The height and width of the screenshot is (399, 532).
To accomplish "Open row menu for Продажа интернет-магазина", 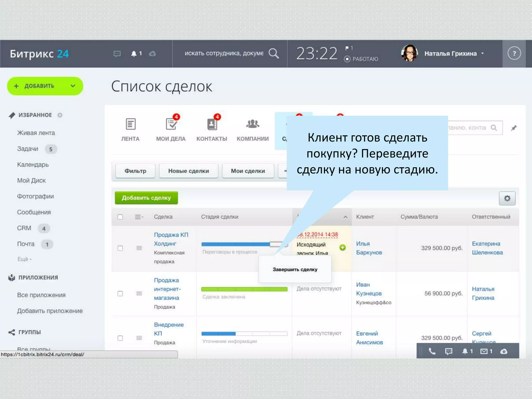I will [x=139, y=294].
